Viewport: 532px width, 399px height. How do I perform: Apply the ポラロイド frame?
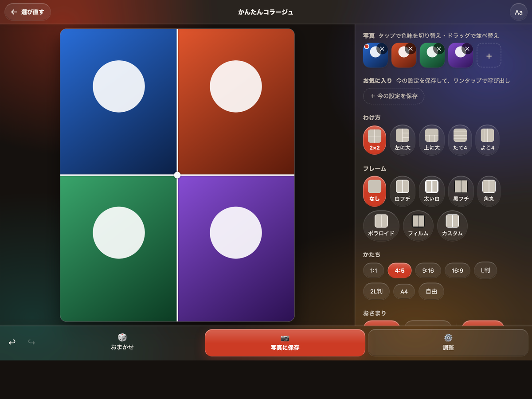click(x=381, y=226)
